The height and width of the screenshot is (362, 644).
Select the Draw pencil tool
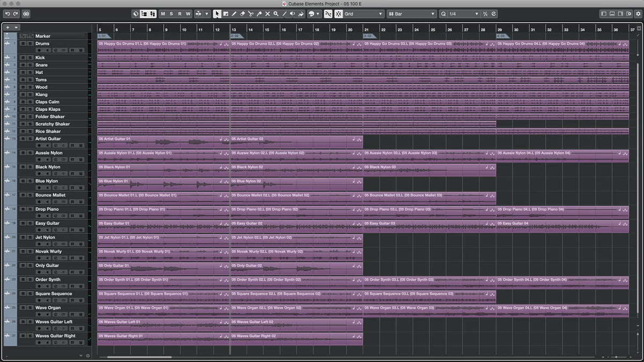[x=233, y=13]
